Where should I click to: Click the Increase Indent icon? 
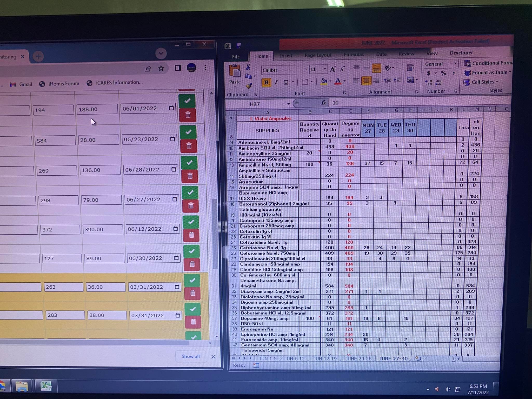click(x=397, y=80)
